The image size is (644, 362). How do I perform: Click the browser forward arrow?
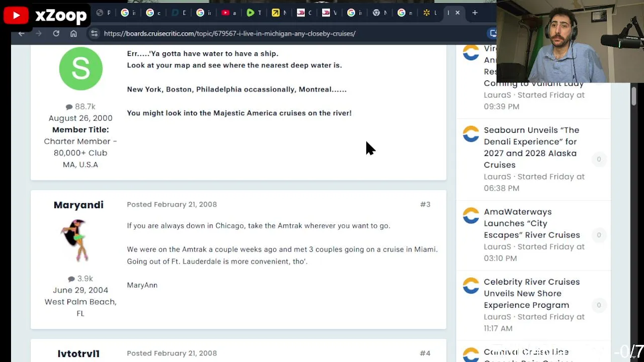[x=39, y=33]
